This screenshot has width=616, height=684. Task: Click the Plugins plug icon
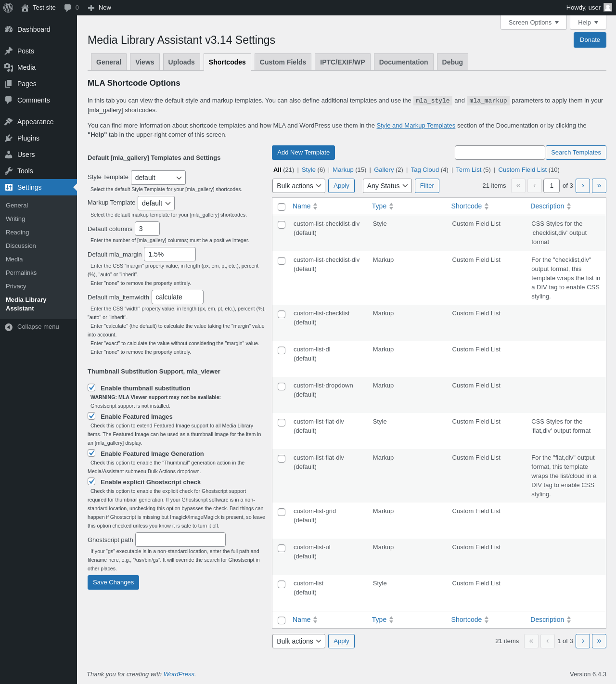click(9, 138)
